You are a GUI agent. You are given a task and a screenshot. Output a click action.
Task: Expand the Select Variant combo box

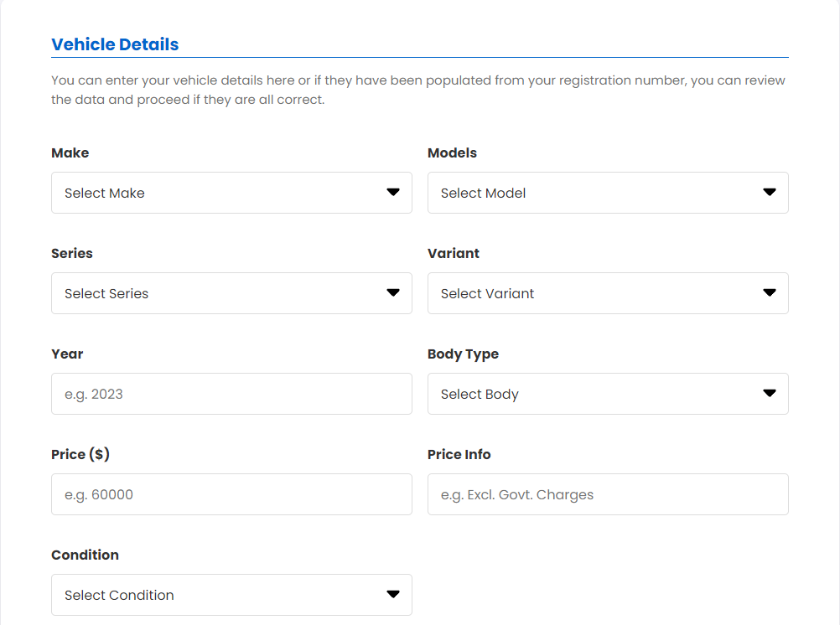tap(608, 293)
